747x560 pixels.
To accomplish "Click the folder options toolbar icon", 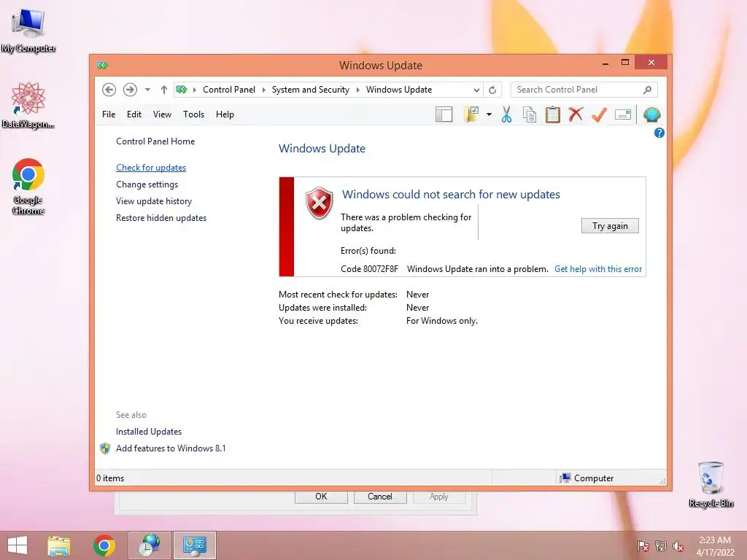I will click(471, 114).
